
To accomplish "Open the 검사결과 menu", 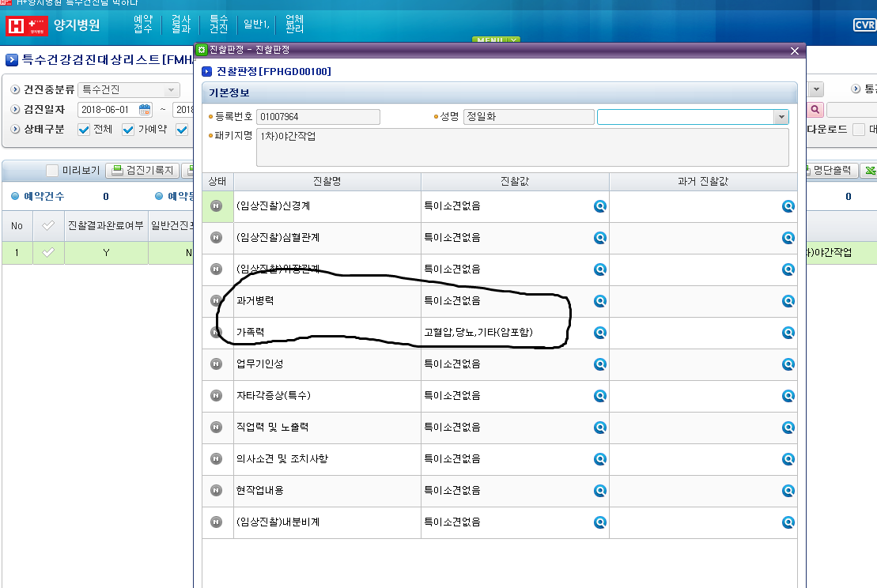I will pos(180,24).
